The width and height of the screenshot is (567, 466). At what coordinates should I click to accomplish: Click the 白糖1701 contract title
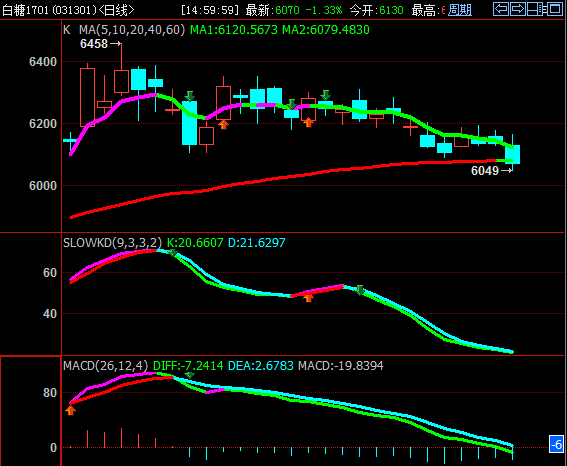25,10
